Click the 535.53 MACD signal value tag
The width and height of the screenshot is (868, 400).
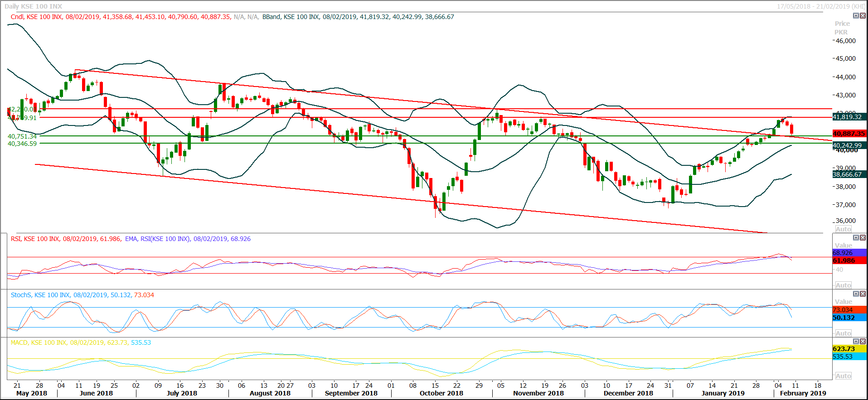[x=849, y=357]
